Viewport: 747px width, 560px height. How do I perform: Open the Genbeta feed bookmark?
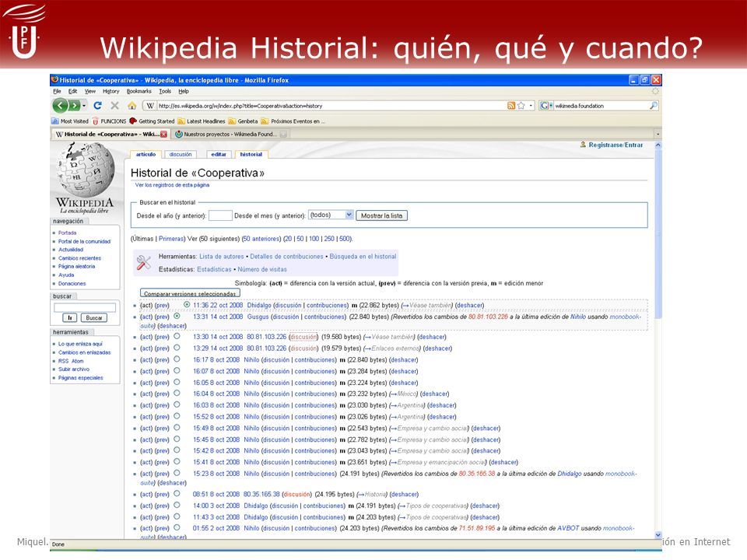click(x=243, y=121)
